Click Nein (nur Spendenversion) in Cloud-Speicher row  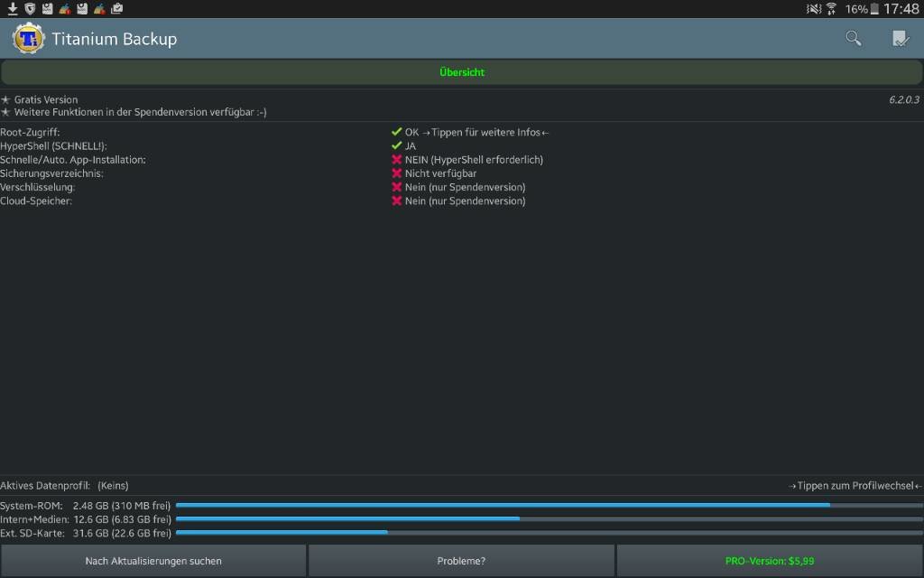(x=465, y=200)
